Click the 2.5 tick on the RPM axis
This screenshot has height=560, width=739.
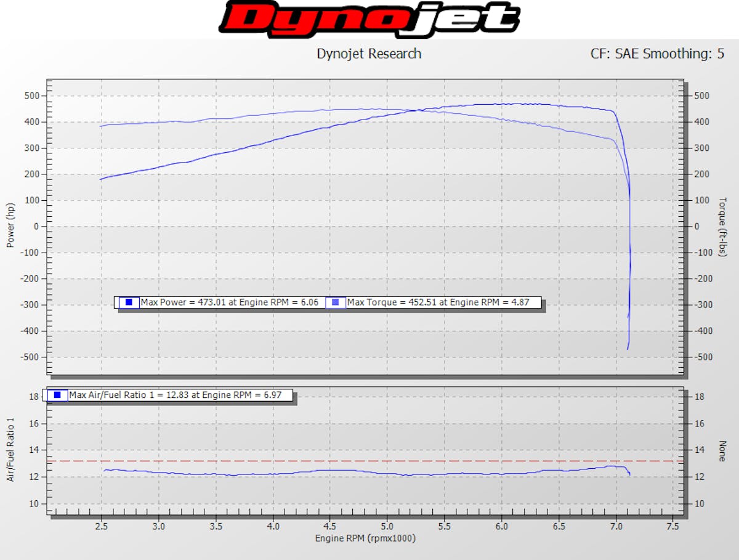[x=102, y=527]
